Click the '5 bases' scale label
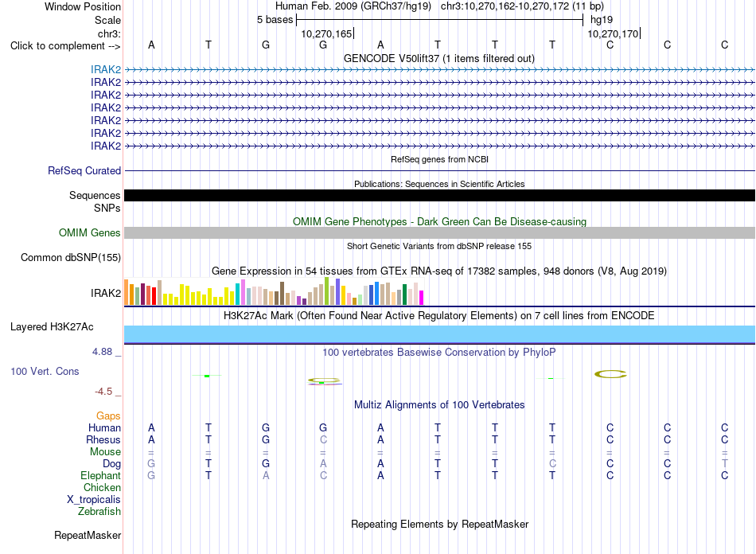 (275, 20)
